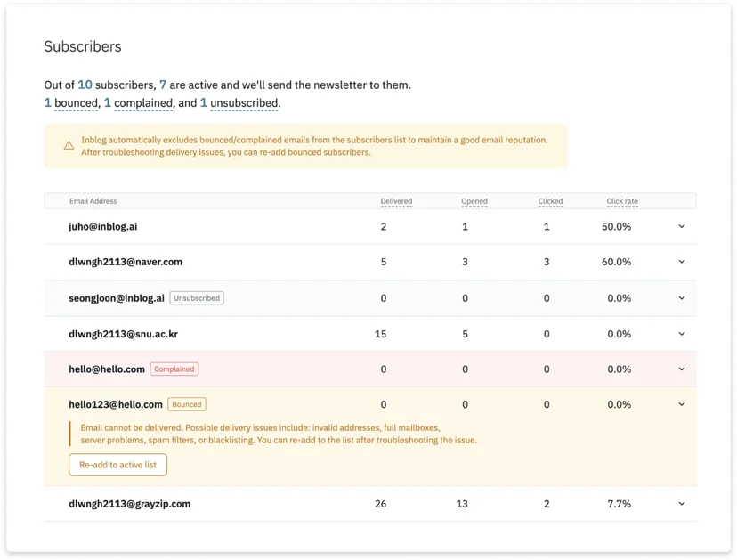Screen dimensions: 737x560
Task: Sort by the Opened column header
Action: tap(474, 201)
